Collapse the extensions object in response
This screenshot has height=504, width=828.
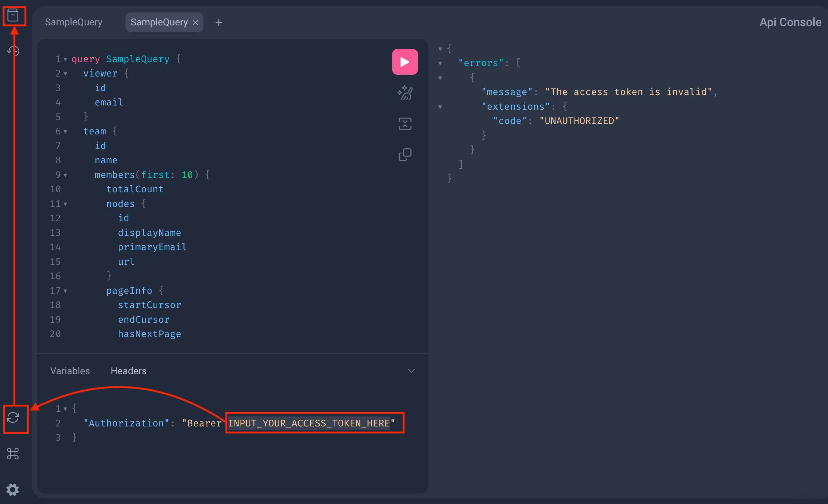click(x=440, y=107)
